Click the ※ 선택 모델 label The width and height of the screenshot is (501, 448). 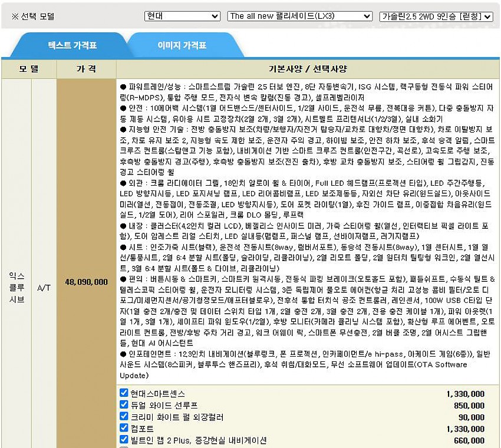tap(33, 17)
